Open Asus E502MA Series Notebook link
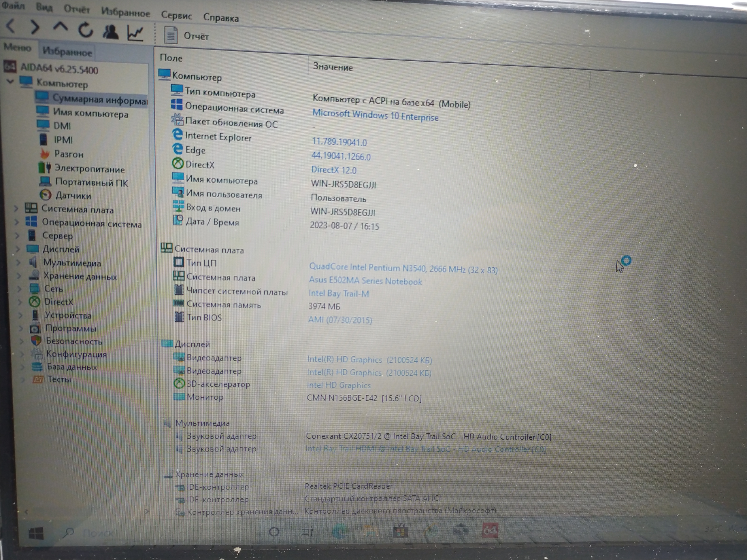The height and width of the screenshot is (560, 747). pyautogui.click(x=365, y=281)
